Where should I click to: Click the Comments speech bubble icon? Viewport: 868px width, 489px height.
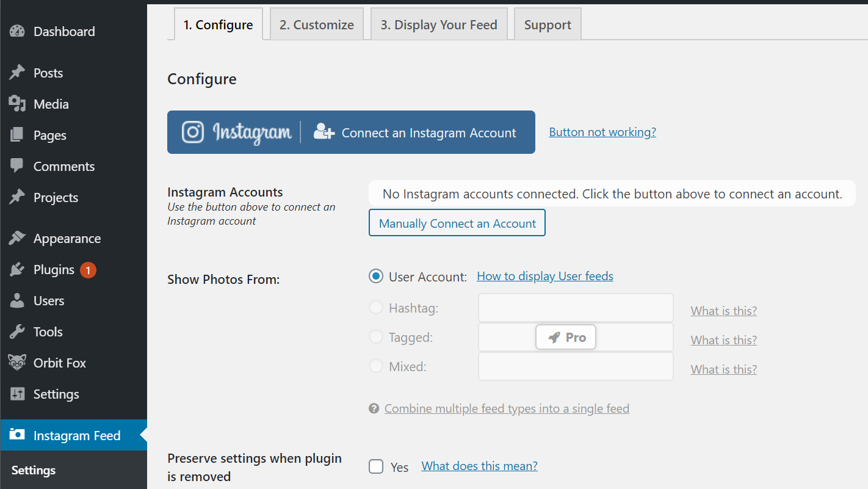coord(17,166)
